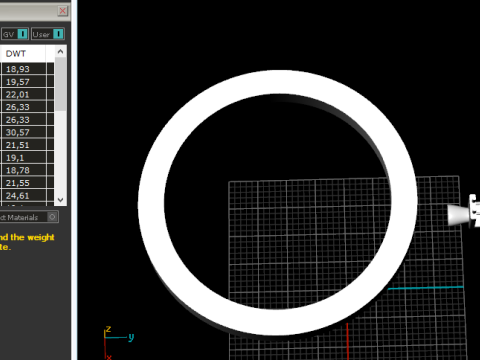Click the table scrollbar up arrow

pos(60,52)
